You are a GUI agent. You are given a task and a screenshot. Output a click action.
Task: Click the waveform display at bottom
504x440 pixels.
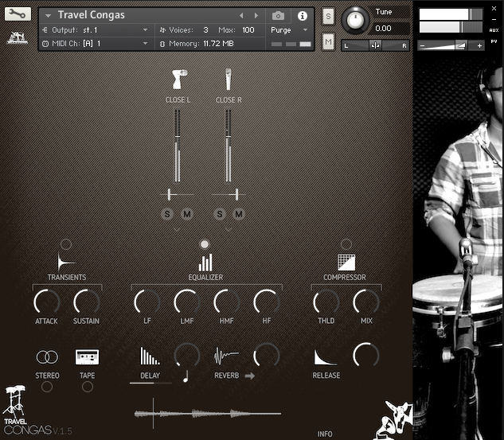pyautogui.click(x=208, y=414)
